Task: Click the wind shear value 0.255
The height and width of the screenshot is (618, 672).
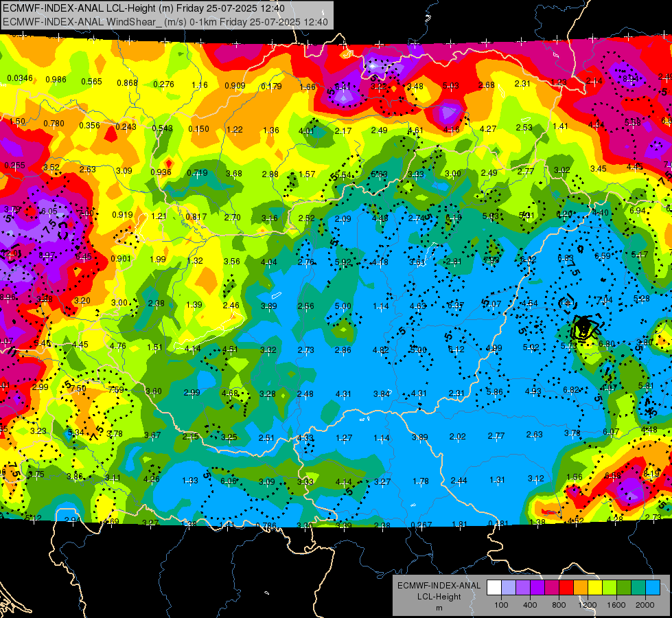Action: pos(14,165)
